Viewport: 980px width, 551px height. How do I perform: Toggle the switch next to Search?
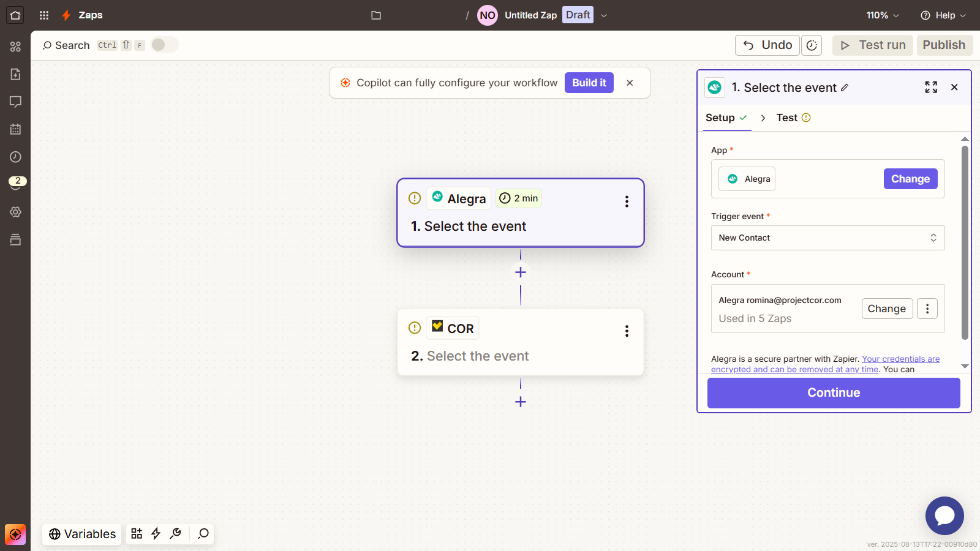[164, 45]
